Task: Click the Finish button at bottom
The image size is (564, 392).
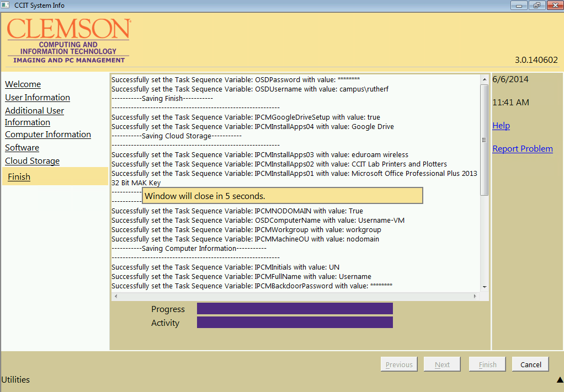Action: pyautogui.click(x=487, y=364)
